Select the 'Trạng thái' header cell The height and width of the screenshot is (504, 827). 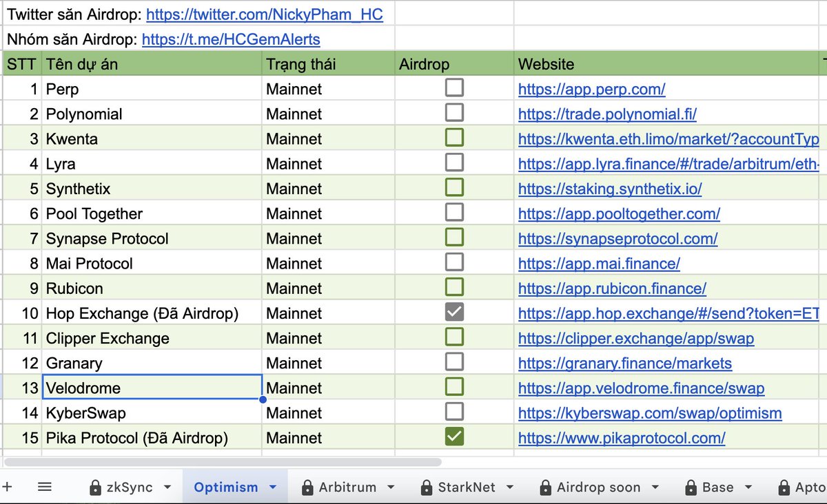pos(328,64)
